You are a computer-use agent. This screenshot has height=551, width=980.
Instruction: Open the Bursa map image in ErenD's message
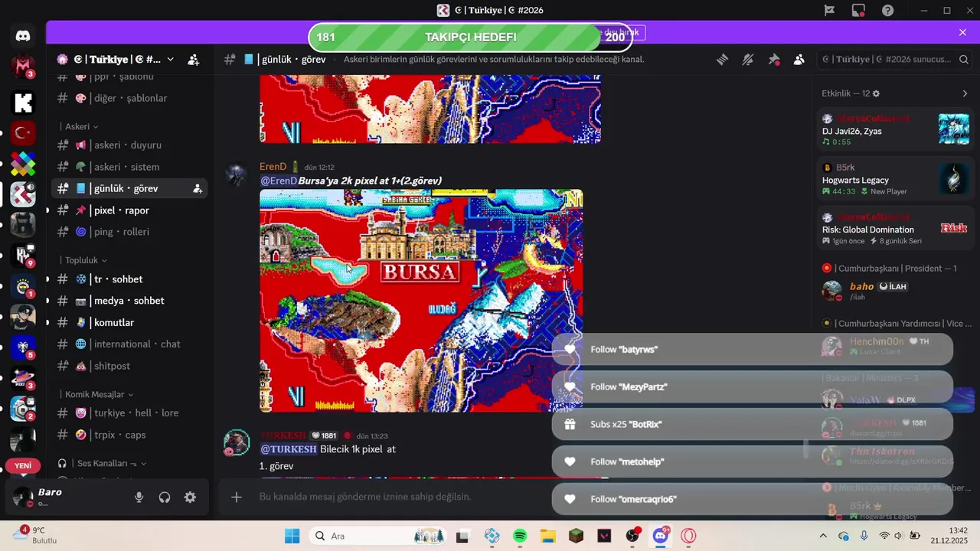(x=421, y=301)
